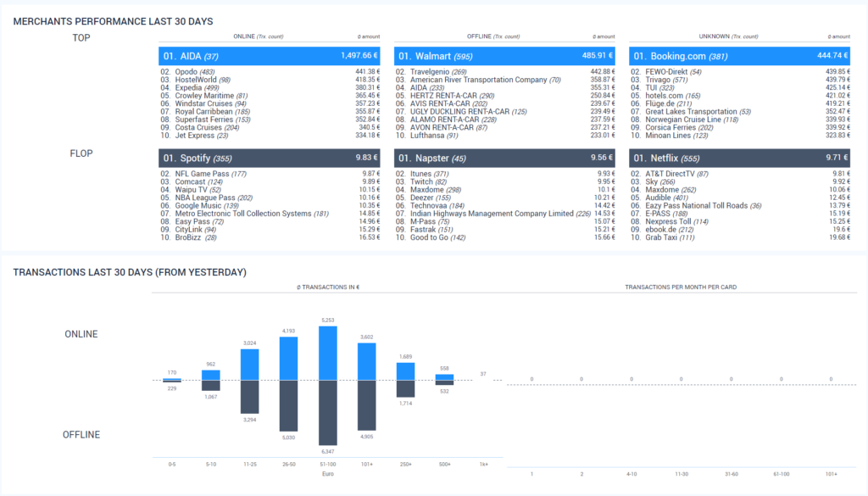868x496 pixels.
Task: Click the HostelWorld merchant entry
Action: pyautogui.click(x=269, y=80)
